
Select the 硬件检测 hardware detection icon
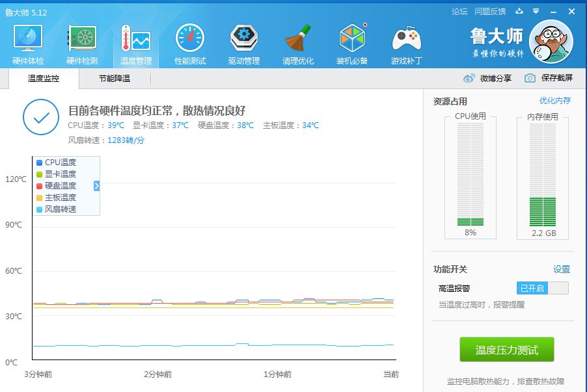tap(81, 42)
